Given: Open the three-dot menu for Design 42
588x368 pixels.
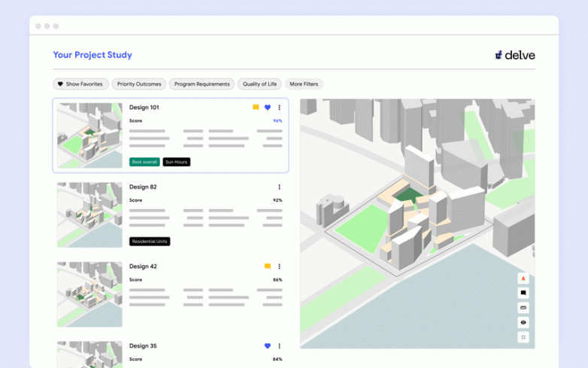Looking at the screenshot, I should [x=279, y=266].
